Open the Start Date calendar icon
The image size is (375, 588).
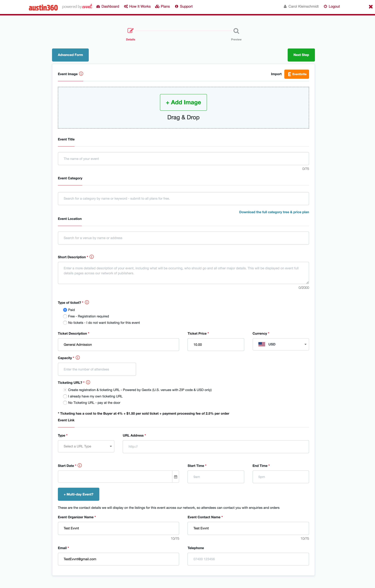click(x=176, y=477)
